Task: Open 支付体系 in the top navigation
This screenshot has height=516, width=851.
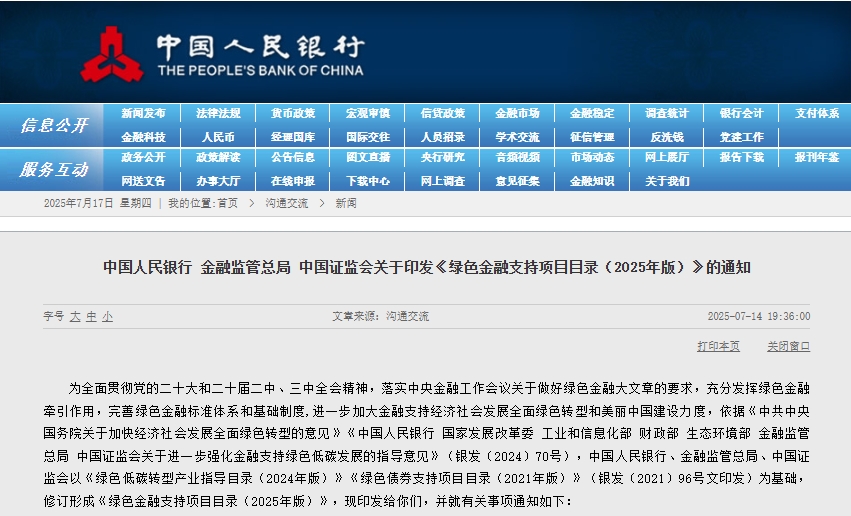Action: pyautogui.click(x=817, y=113)
